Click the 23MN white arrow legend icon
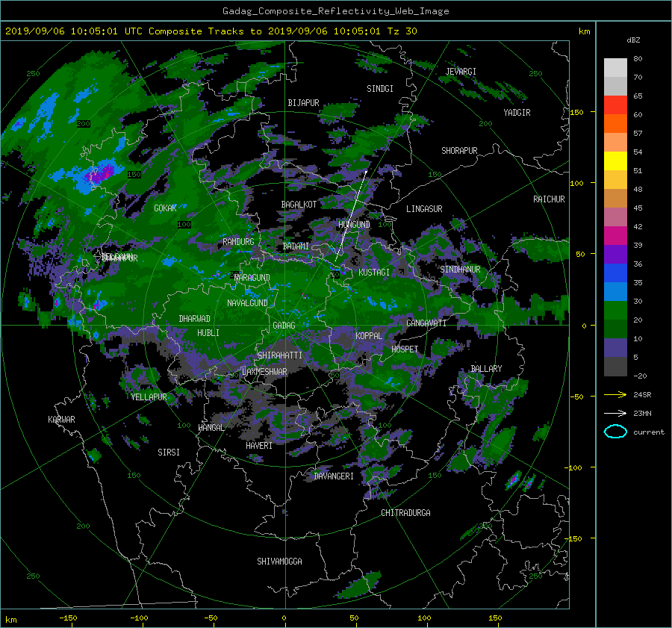 pos(615,413)
